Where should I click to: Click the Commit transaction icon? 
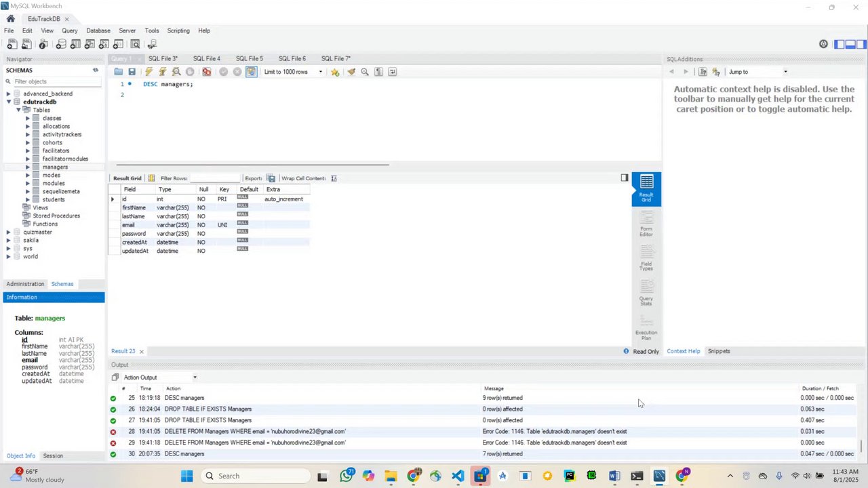coord(223,72)
